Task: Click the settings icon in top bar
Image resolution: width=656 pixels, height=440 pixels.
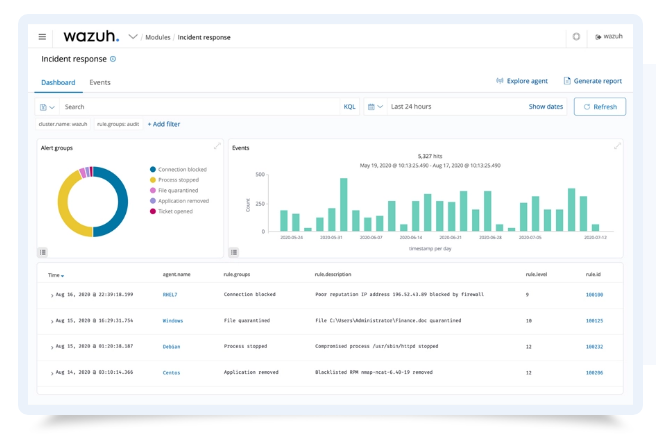Action: 577,37
